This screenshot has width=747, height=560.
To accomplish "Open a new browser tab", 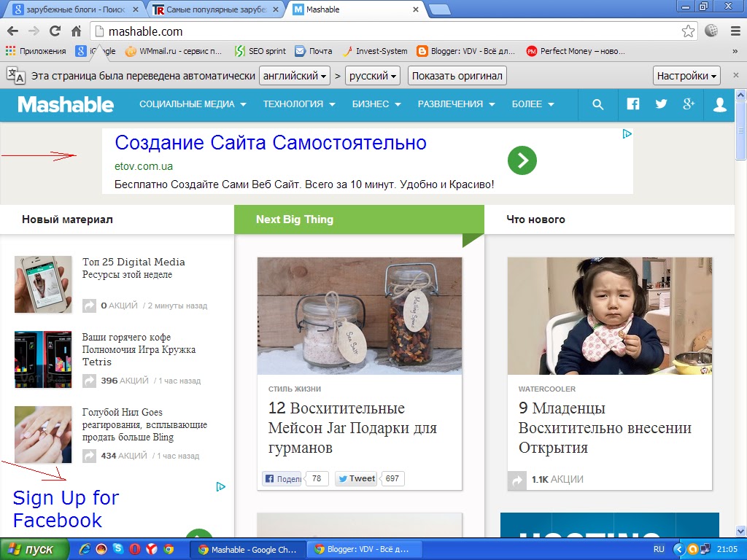I will click(x=439, y=9).
